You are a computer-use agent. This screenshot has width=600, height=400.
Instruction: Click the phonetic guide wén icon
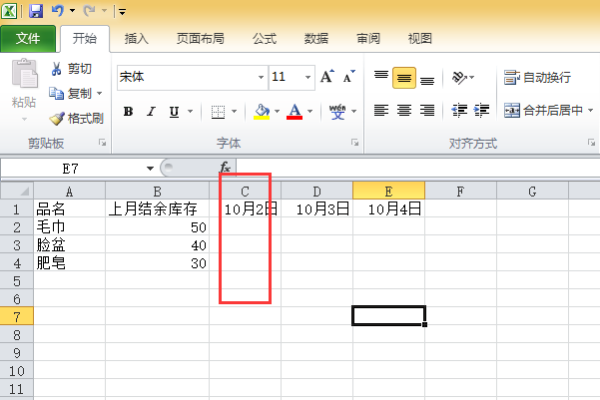[x=337, y=112]
